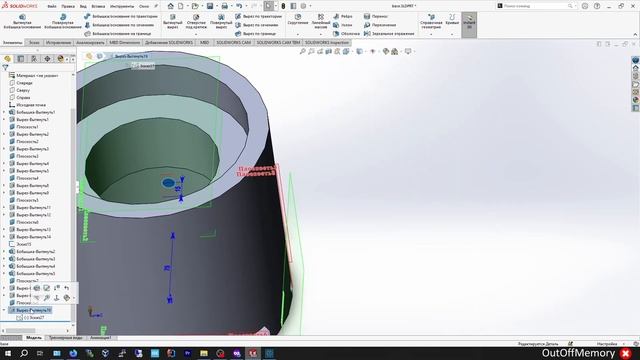Click the New document icon
Screen dimensions: 640x360
pyautogui.click(x=180, y=6)
